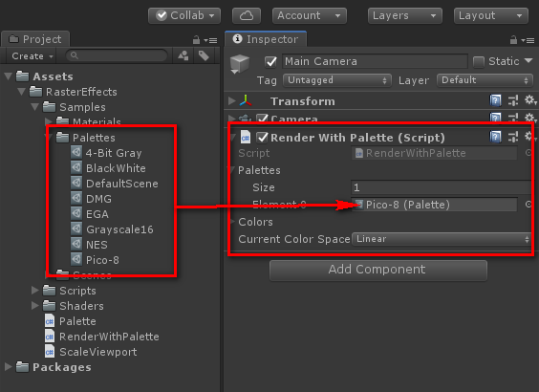Open object picker for Element 0

[x=528, y=205]
